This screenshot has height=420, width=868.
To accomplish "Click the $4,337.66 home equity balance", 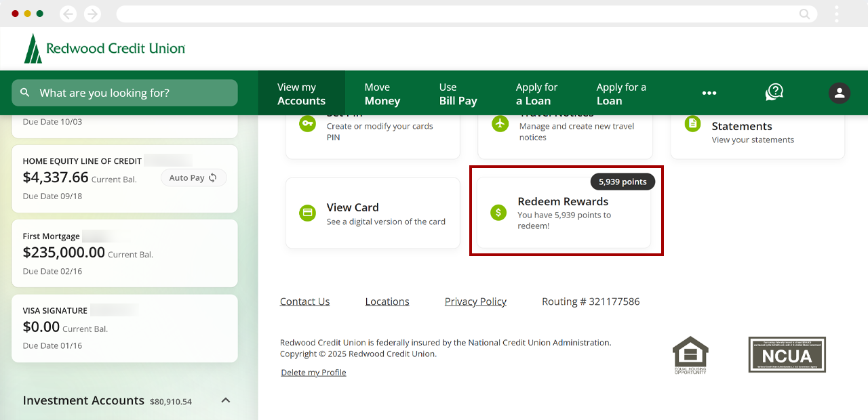I will click(x=56, y=177).
